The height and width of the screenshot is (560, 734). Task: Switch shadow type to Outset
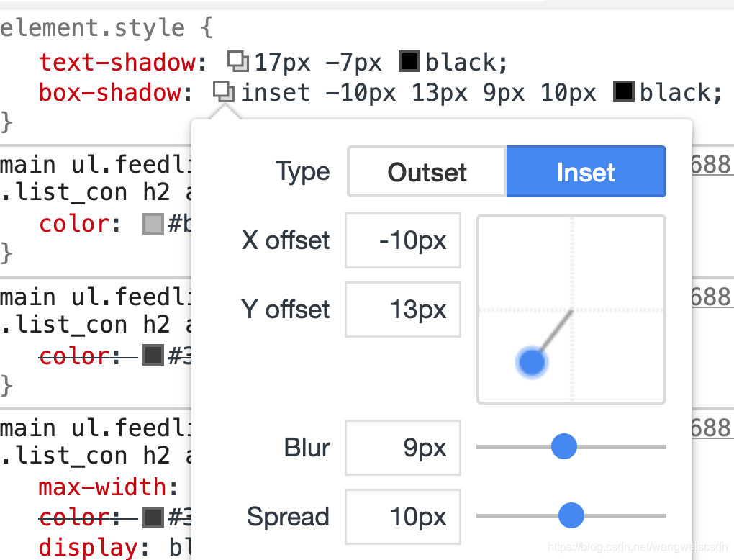click(426, 171)
